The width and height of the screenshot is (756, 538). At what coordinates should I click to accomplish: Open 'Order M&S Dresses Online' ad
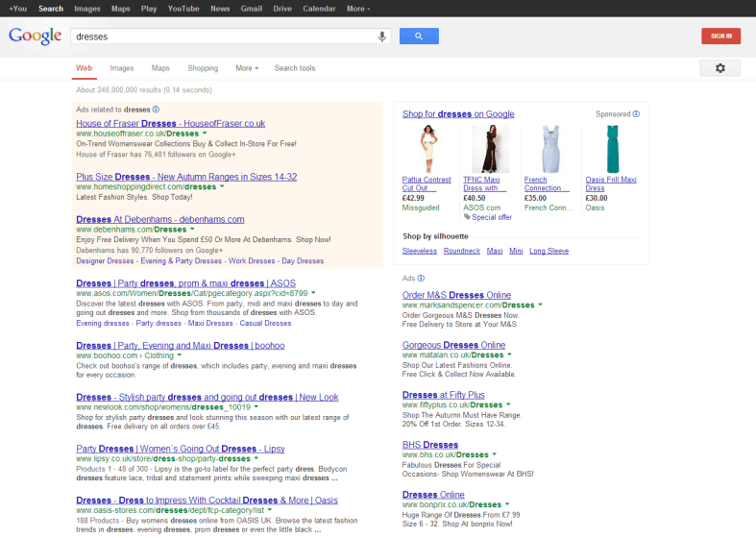coord(456,295)
